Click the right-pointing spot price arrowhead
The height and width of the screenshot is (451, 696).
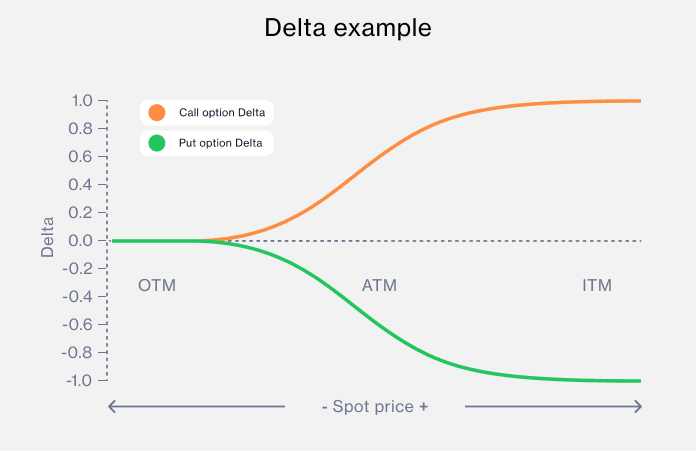click(x=635, y=406)
